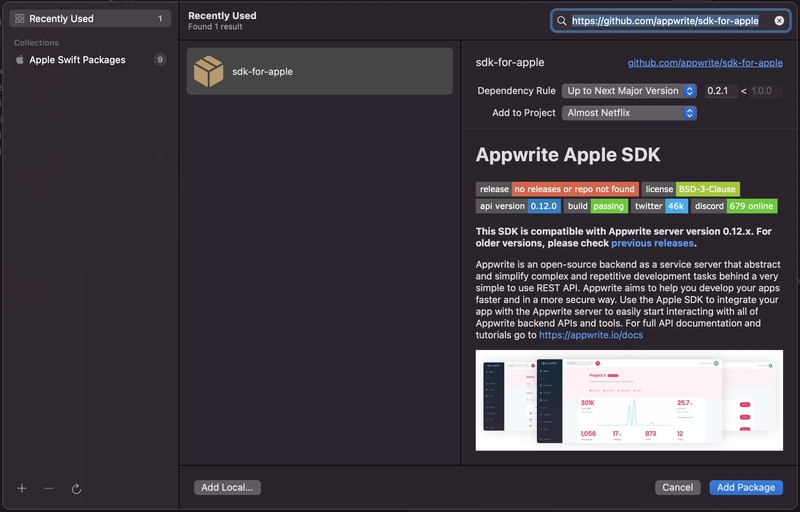
Task: Clear the search field with the x icon
Action: click(779, 21)
